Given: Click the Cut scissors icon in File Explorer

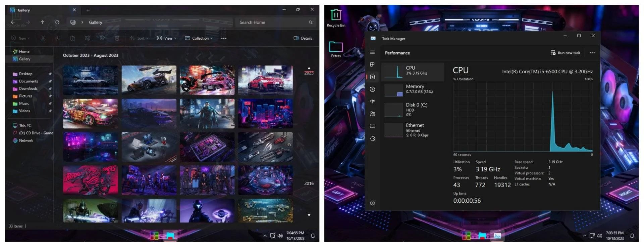Looking at the screenshot, I should (43, 38).
